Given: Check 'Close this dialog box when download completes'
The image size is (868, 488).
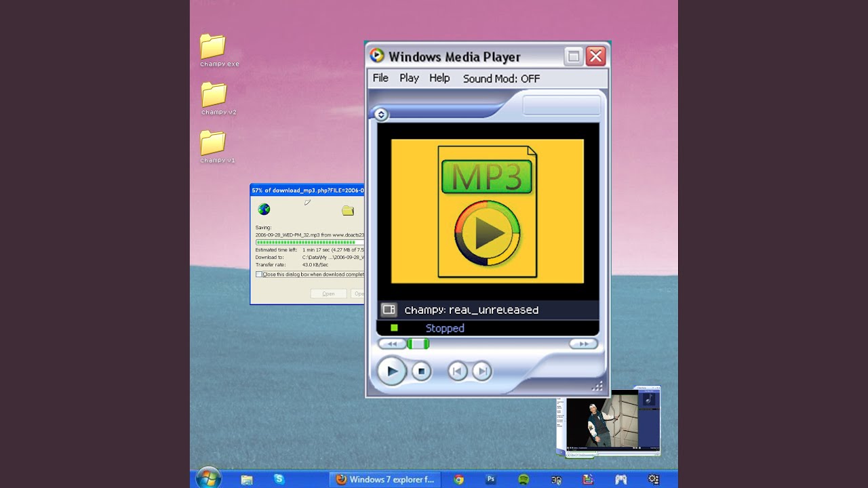Looking at the screenshot, I should 258,274.
